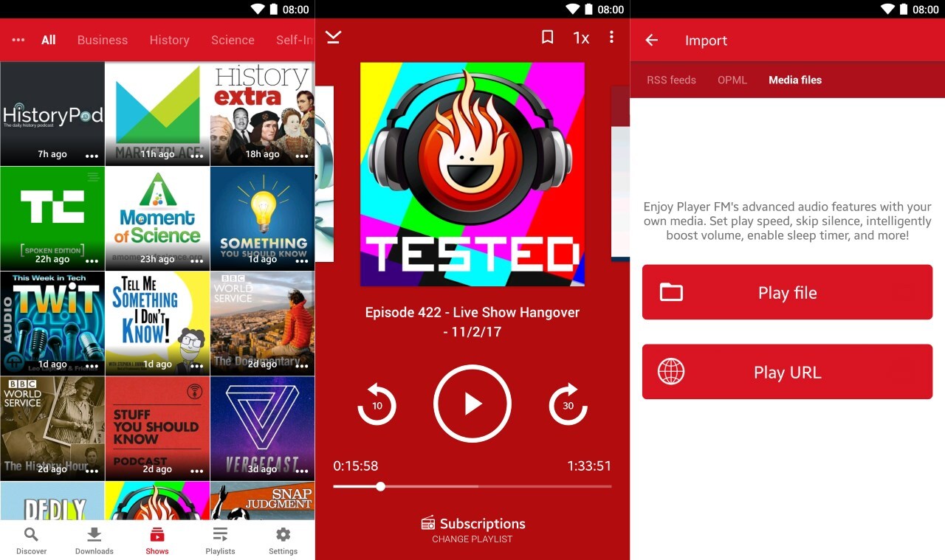945x560 pixels.
Task: Switch to the RSS feeds tab
Action: point(671,80)
